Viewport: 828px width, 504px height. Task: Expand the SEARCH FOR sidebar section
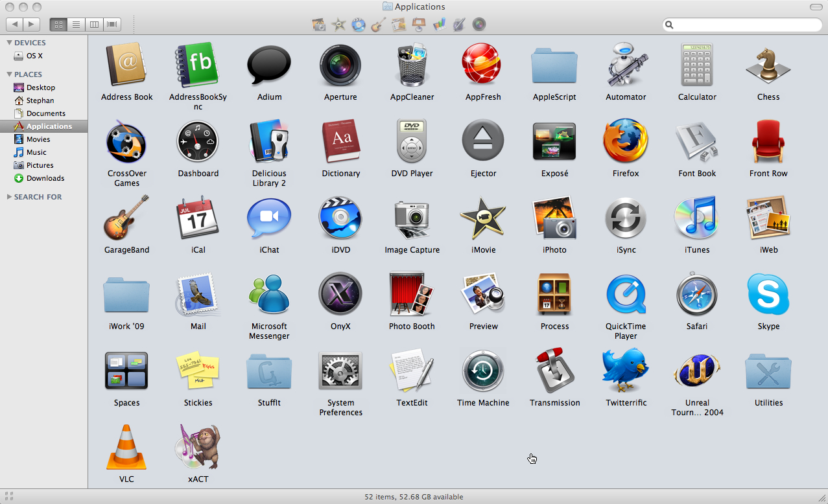(10, 197)
